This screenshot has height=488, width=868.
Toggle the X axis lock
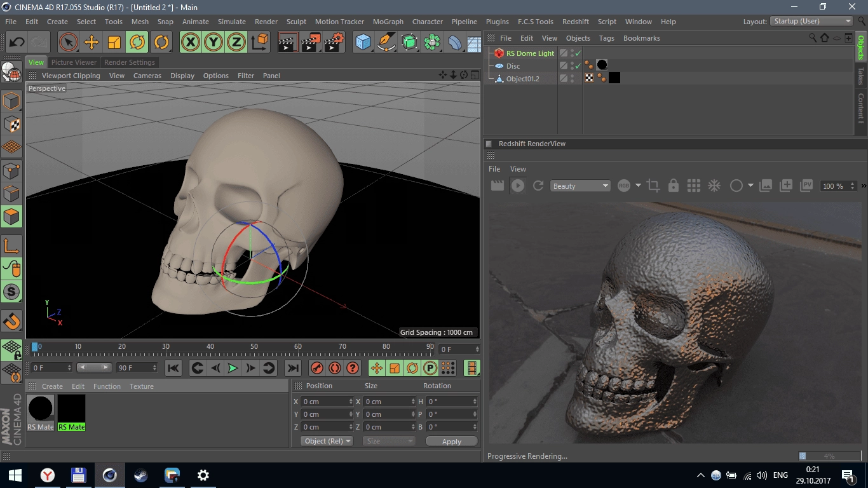[190, 43]
